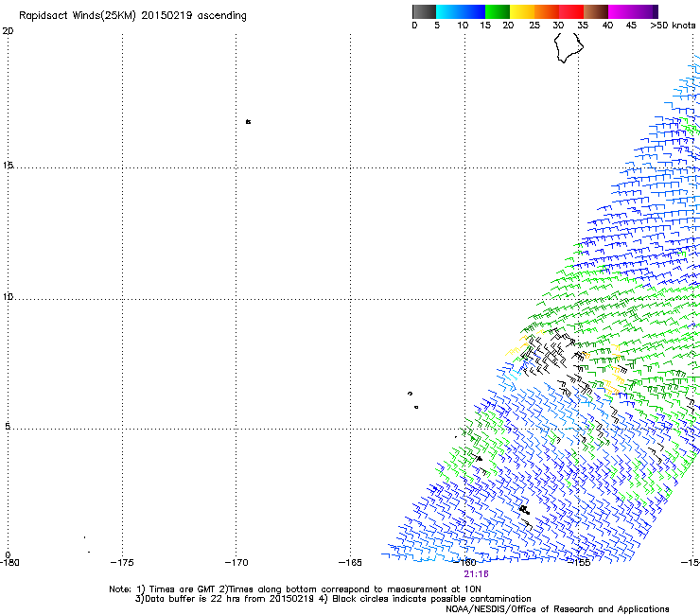
Task: Click the 10 latitude axis label
Action: 8,297
